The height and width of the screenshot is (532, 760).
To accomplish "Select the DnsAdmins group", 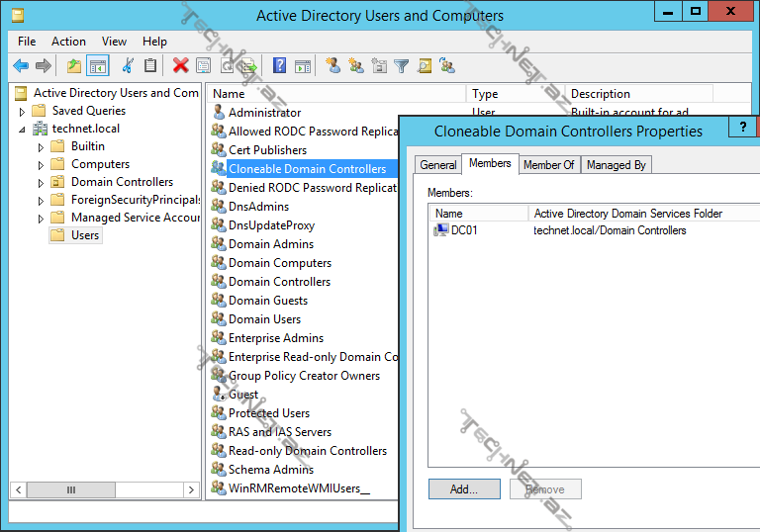I will click(250, 207).
